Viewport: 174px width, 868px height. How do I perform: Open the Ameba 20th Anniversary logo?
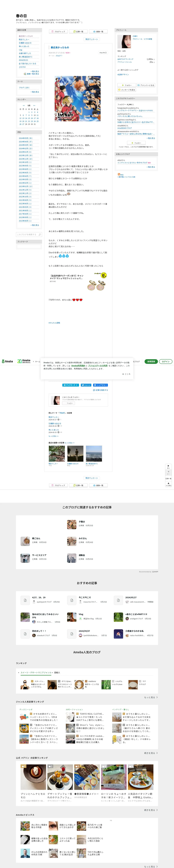pos(24,361)
